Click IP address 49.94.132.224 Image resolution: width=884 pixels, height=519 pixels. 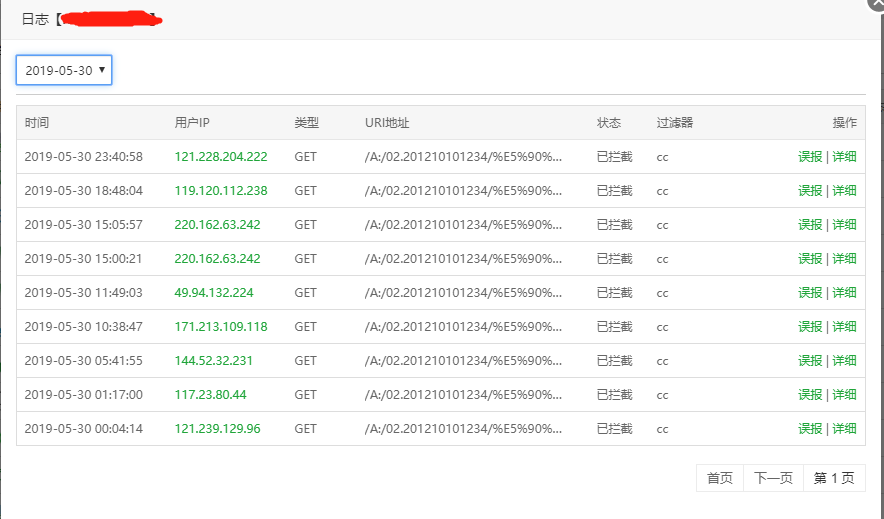coord(214,292)
